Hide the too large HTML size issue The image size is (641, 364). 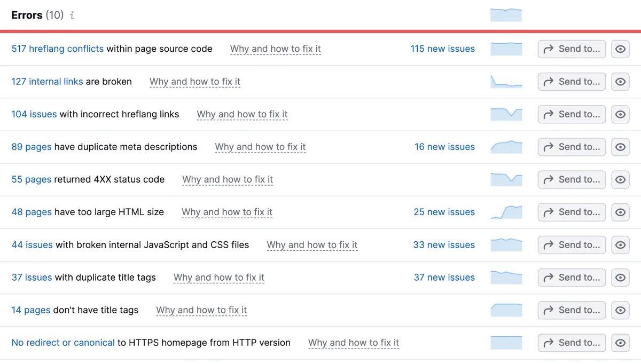tap(620, 212)
